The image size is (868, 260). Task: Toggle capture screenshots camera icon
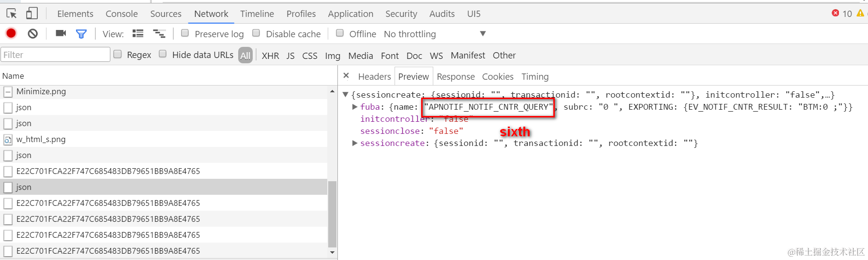click(61, 33)
